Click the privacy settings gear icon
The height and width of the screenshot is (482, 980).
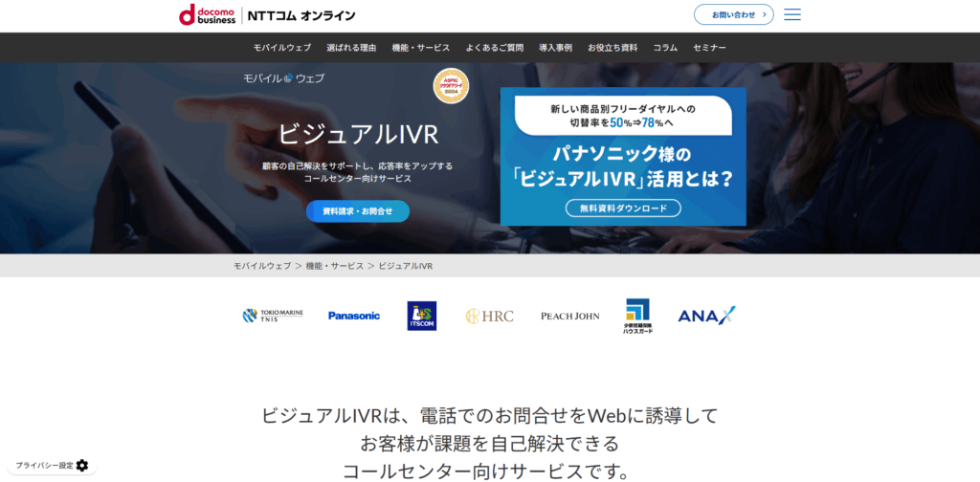[x=82, y=465]
